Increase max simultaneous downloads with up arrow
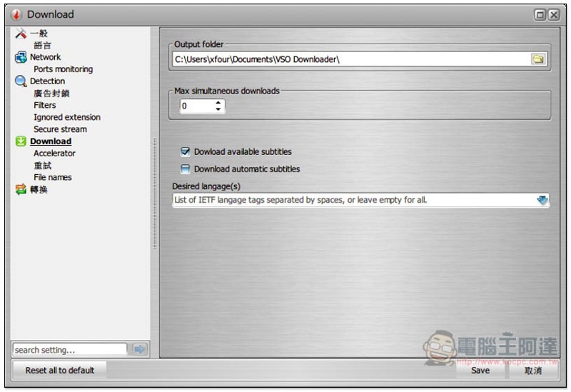The width and height of the screenshot is (571, 392). point(218,103)
